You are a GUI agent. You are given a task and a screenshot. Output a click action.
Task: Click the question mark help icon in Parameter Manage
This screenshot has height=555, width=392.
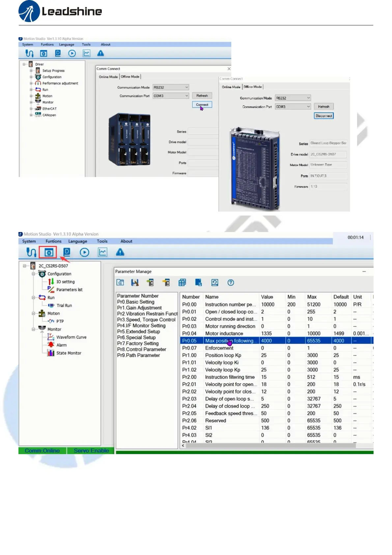(231, 282)
